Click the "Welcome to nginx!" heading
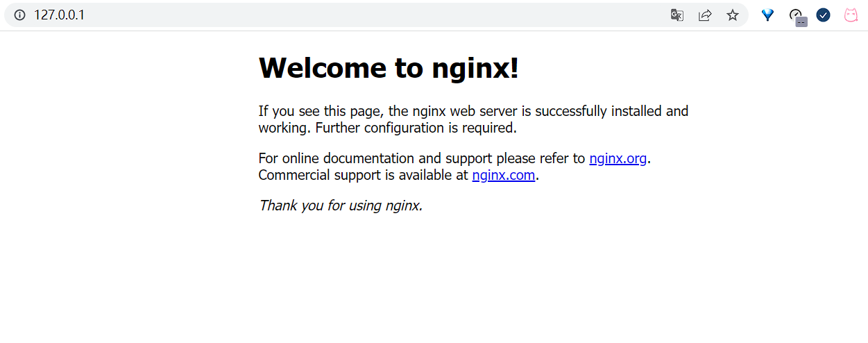This screenshot has height=343, width=868. pos(388,68)
